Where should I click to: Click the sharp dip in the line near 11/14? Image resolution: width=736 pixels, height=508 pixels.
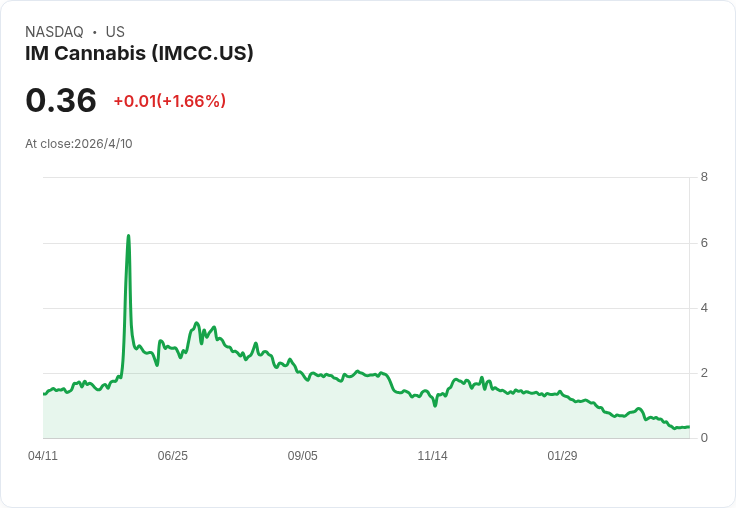tap(435, 405)
